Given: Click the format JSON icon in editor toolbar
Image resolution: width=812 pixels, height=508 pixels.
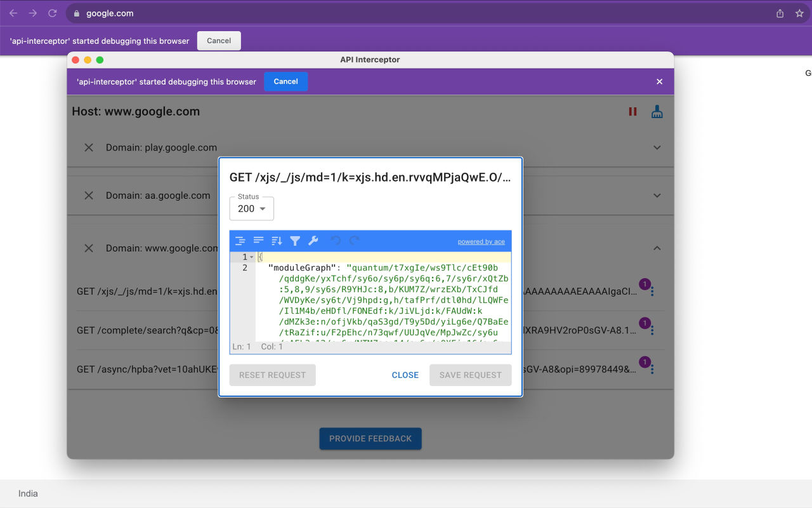Looking at the screenshot, I should tap(240, 241).
